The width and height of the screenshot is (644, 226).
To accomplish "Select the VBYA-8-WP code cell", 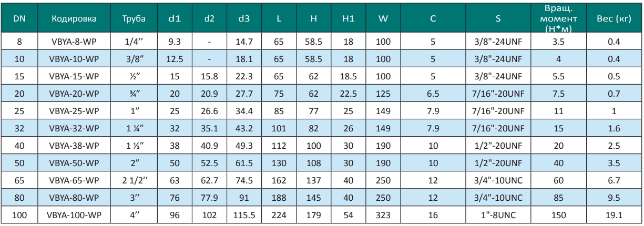I will 74,41.
